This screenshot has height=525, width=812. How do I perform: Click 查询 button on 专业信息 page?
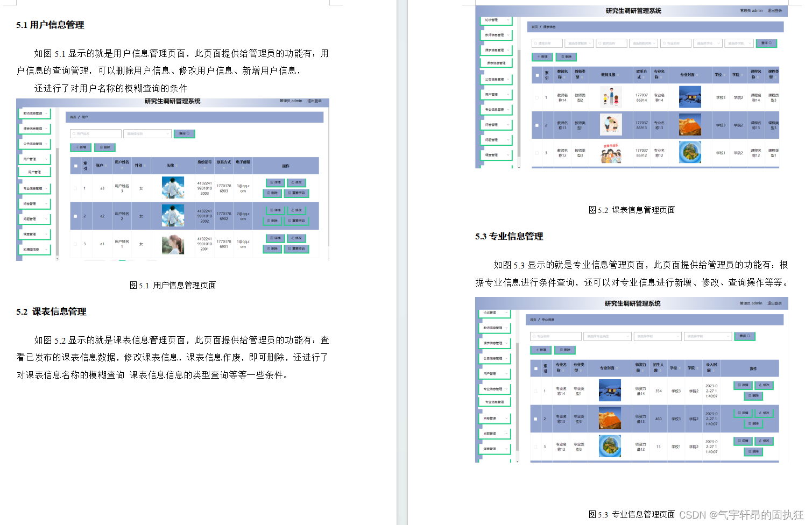pyautogui.click(x=745, y=336)
